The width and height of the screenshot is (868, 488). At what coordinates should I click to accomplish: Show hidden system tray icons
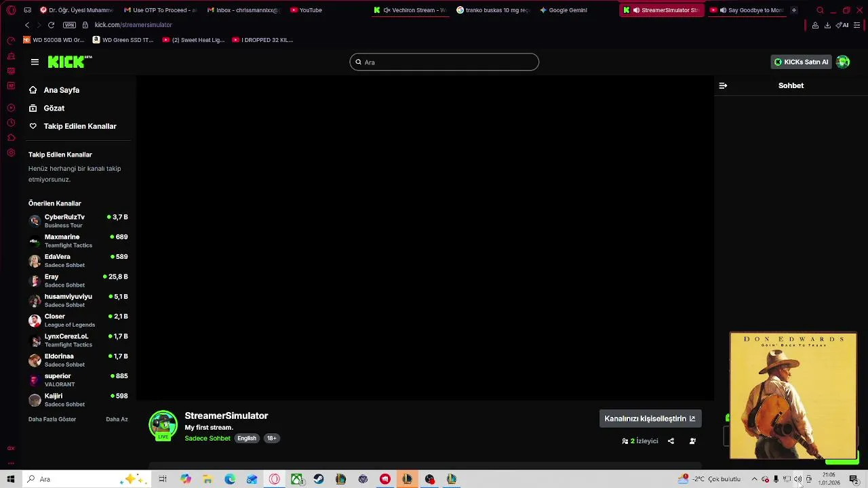[x=754, y=479]
